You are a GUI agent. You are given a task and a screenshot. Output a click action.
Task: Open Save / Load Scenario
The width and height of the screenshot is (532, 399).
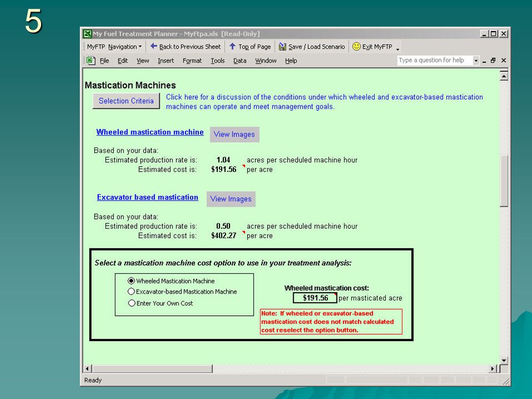click(312, 47)
